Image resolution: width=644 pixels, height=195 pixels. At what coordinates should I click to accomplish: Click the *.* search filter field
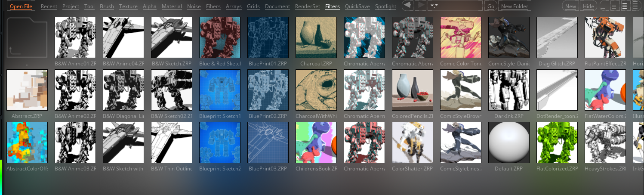coord(455,6)
